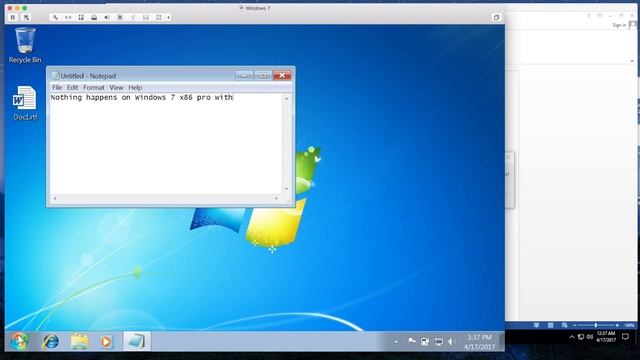Click the Windows 10 clock showing 12:37 AM
Image resolution: width=640 pixels, height=360 pixels.
pyautogui.click(x=606, y=337)
